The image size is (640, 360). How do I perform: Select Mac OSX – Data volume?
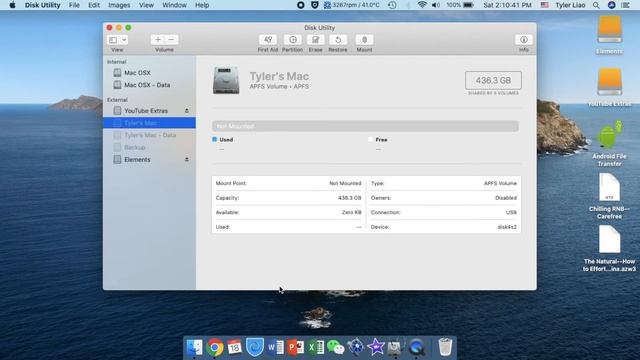(149, 85)
